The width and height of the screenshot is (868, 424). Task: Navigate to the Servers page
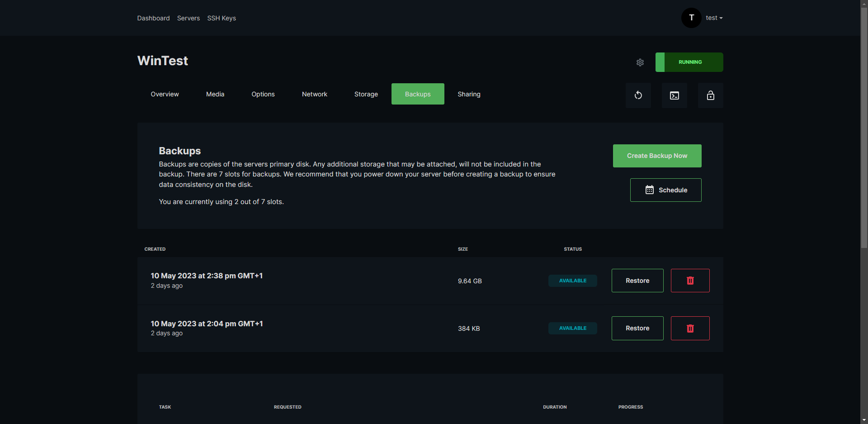188,18
